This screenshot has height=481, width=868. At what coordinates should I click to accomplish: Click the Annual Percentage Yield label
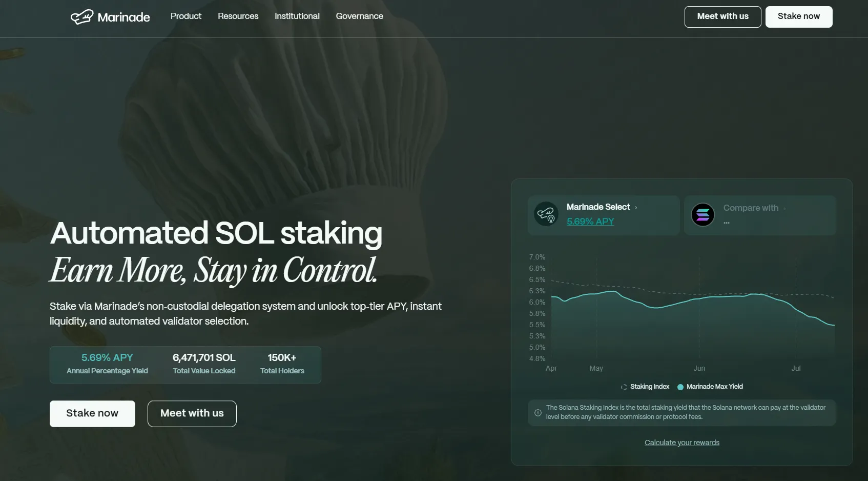107,371
